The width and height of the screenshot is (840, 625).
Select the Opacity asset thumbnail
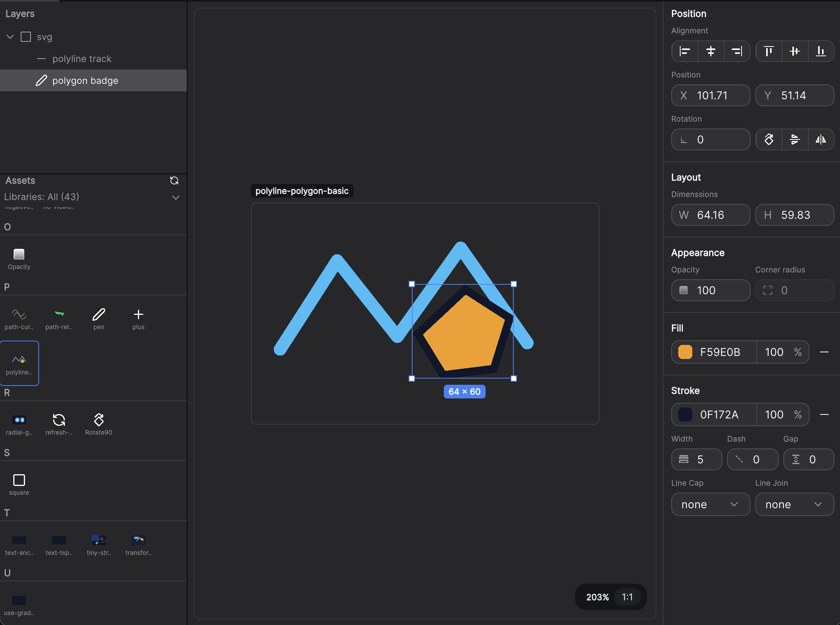point(19,255)
